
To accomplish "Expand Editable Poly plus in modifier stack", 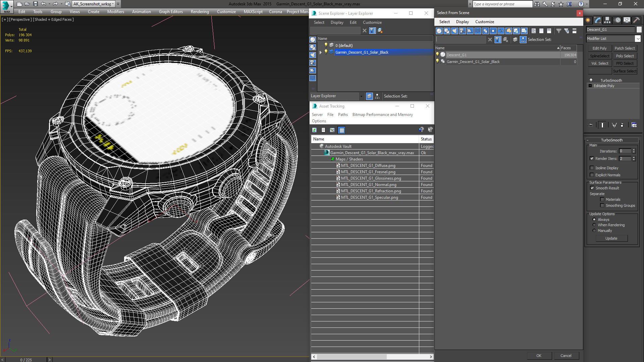I will [590, 86].
